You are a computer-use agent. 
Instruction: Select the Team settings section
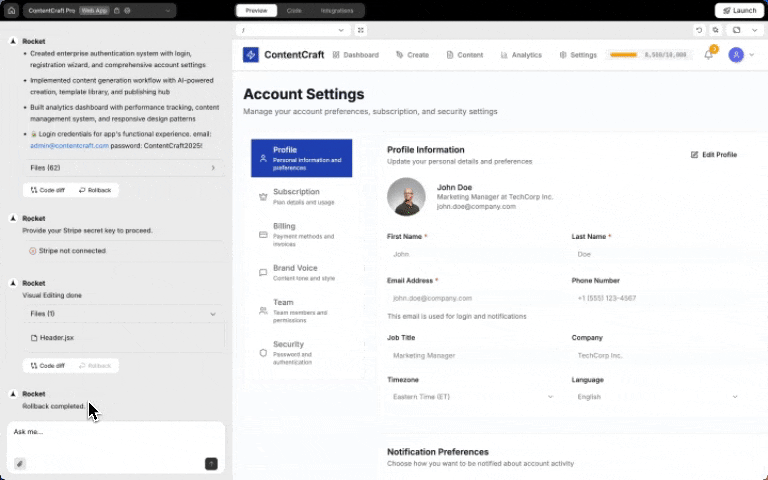(302, 311)
